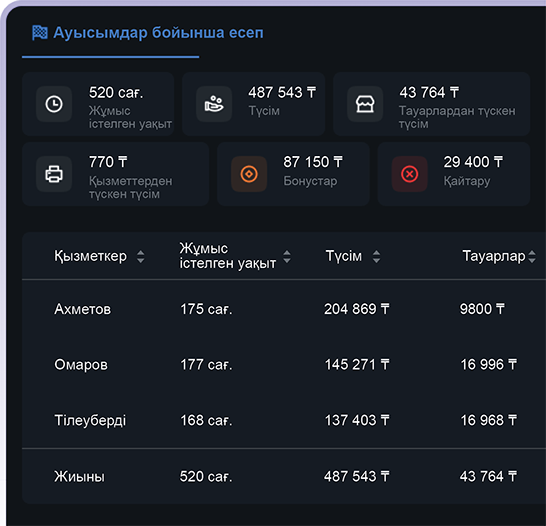
Task: Sort table by Қызметкер column arrows
Action: point(140,257)
